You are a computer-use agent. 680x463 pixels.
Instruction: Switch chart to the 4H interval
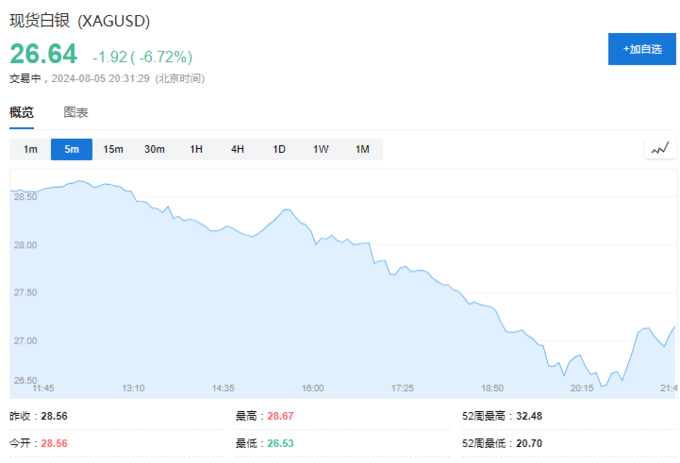pyautogui.click(x=237, y=149)
